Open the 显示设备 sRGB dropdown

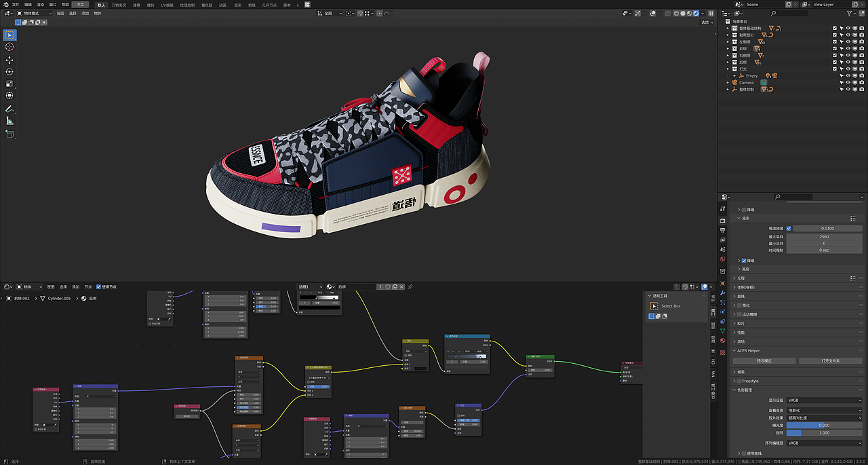825,401
